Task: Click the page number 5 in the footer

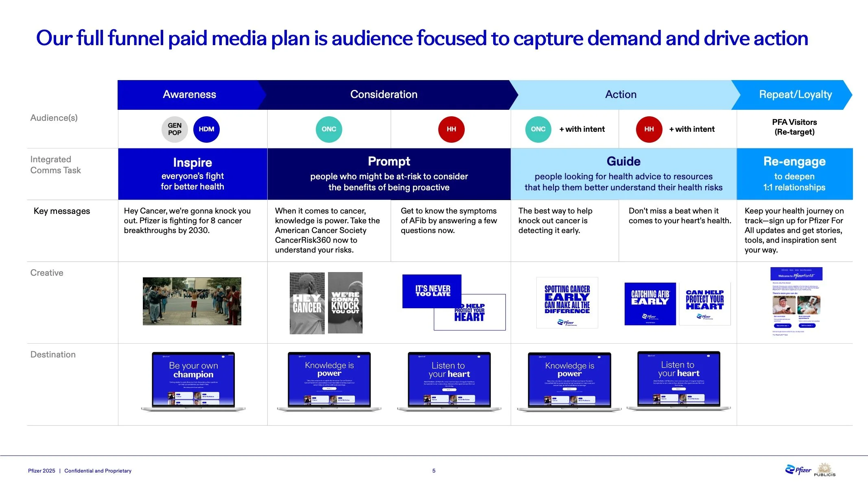Action: (x=434, y=471)
